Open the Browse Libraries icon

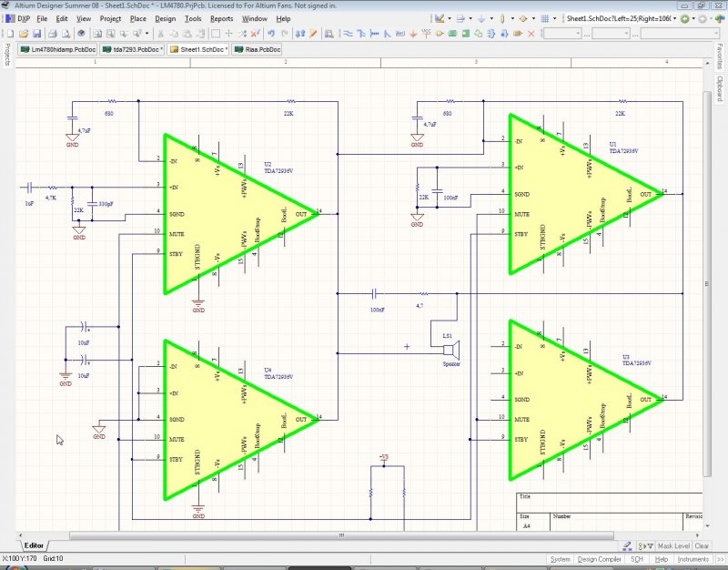click(329, 34)
